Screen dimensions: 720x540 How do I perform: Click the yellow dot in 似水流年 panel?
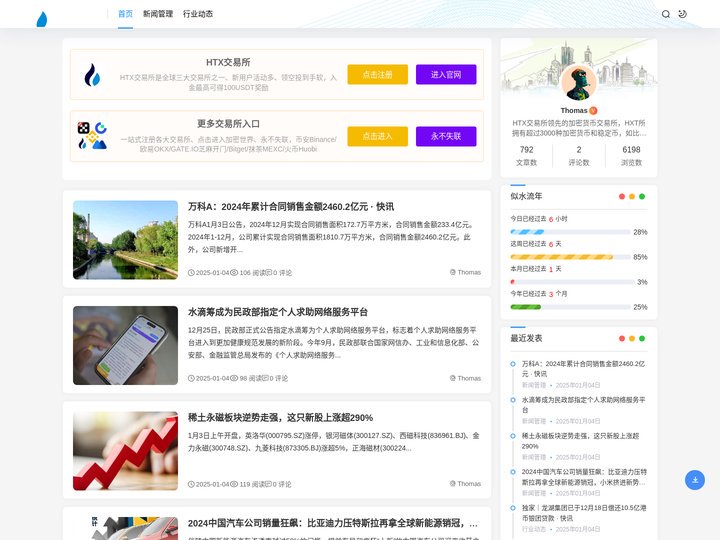click(x=632, y=197)
